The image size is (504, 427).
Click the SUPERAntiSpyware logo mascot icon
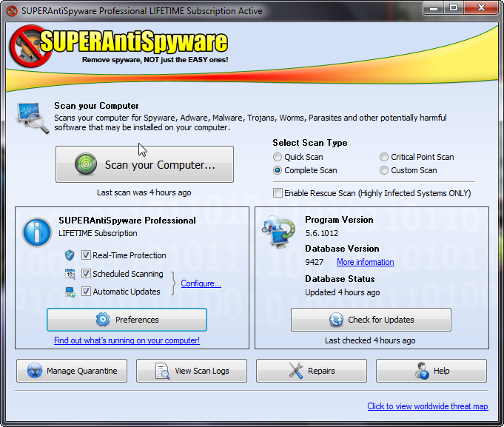click(30, 46)
